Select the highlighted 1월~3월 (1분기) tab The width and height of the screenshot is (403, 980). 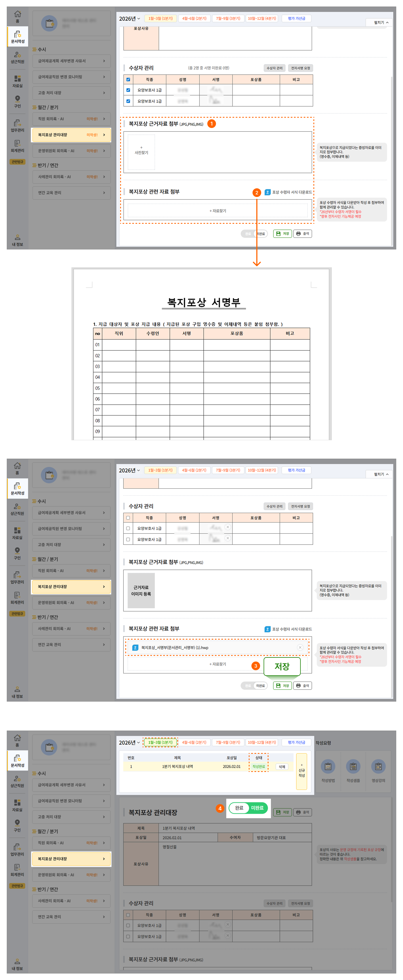160,742
